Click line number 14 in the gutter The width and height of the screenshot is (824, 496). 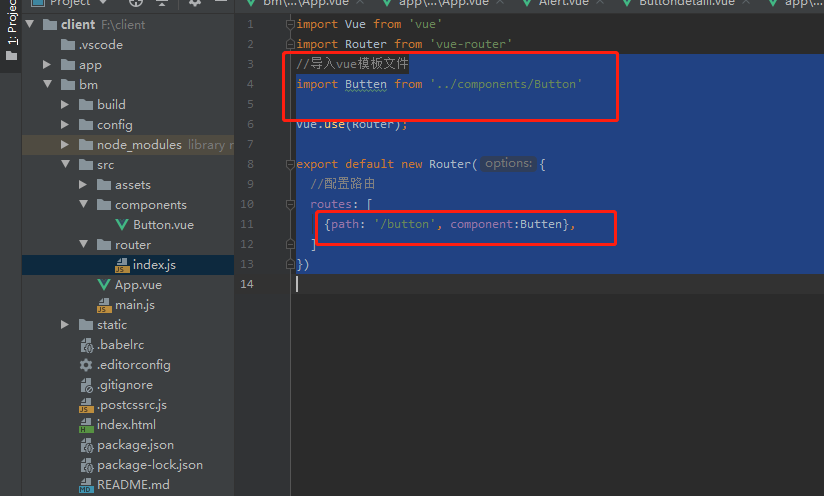[247, 284]
